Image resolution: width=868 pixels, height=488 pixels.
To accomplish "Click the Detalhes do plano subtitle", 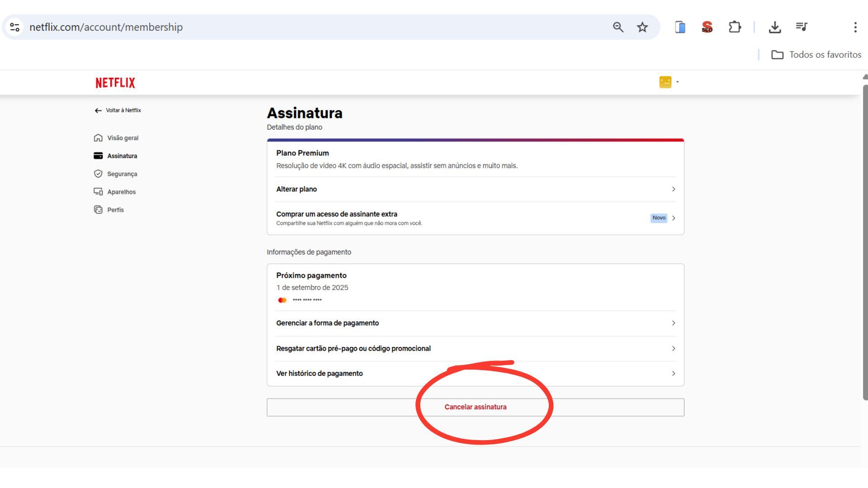I will tap(294, 127).
